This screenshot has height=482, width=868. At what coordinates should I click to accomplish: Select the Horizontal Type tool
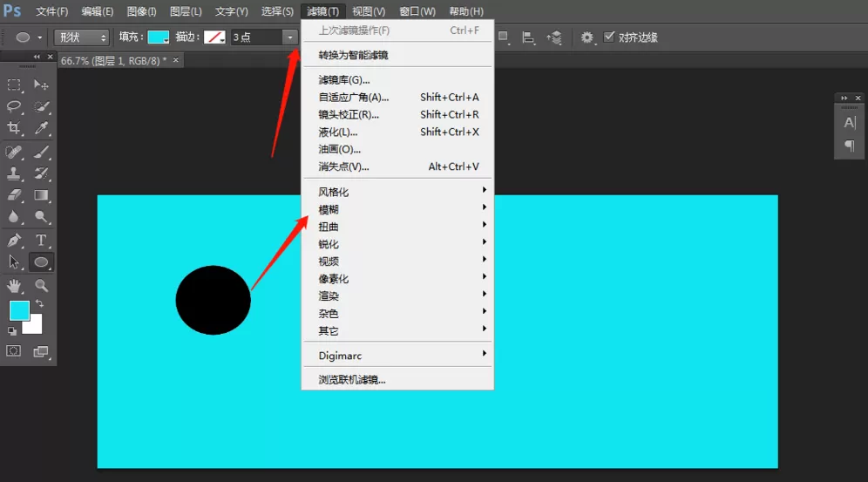41,241
